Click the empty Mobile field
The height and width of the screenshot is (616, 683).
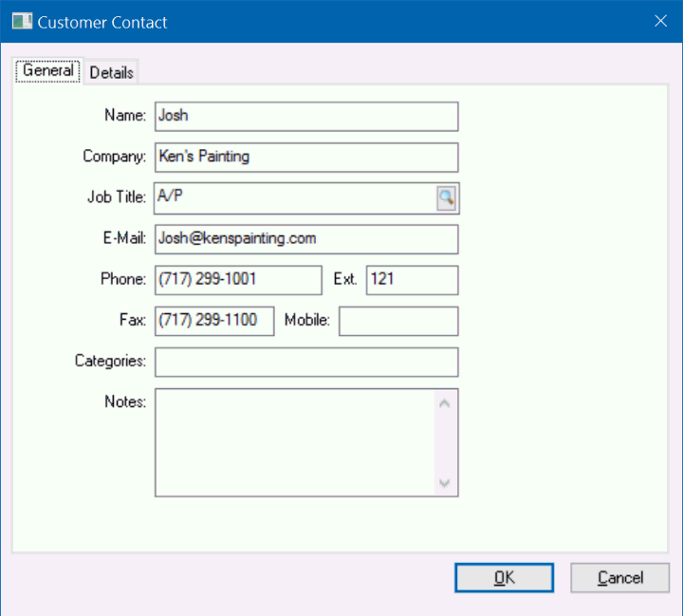point(398,321)
